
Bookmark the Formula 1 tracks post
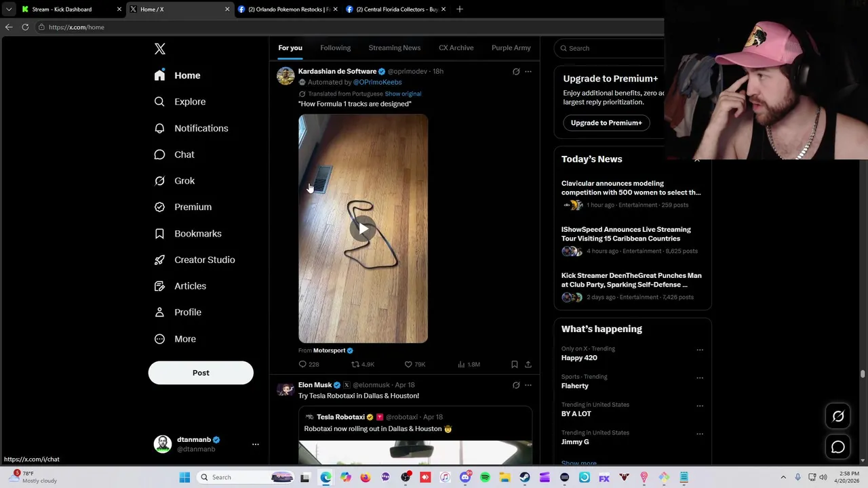coord(515,365)
